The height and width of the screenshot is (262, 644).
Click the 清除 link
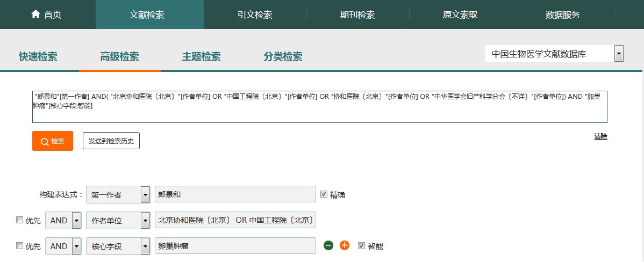coord(600,137)
